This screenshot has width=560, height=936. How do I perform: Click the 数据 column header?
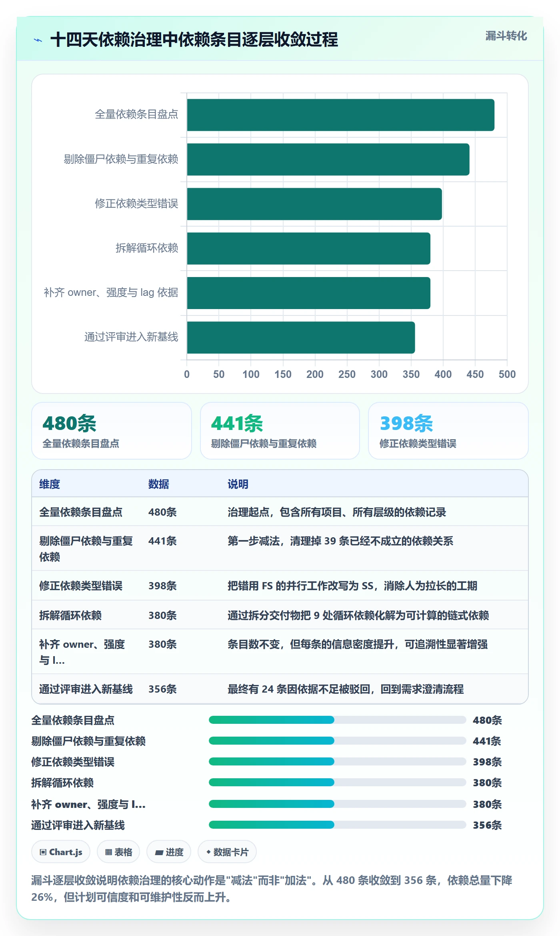[159, 484]
